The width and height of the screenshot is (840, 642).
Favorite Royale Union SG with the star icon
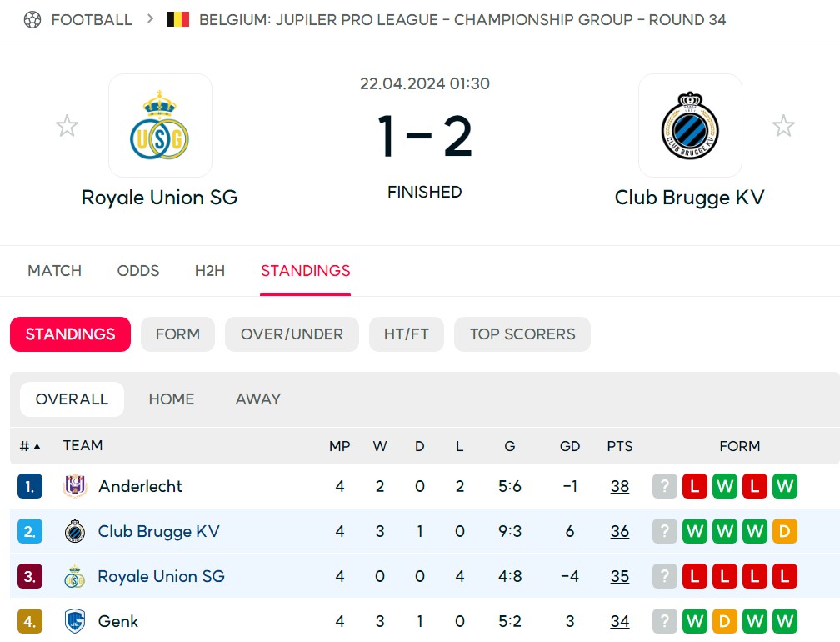coord(67,126)
